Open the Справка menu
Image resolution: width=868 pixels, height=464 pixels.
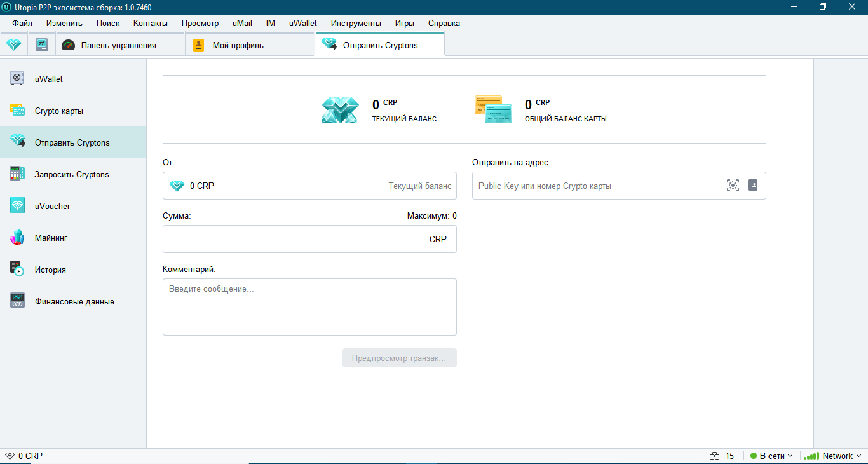coord(444,23)
